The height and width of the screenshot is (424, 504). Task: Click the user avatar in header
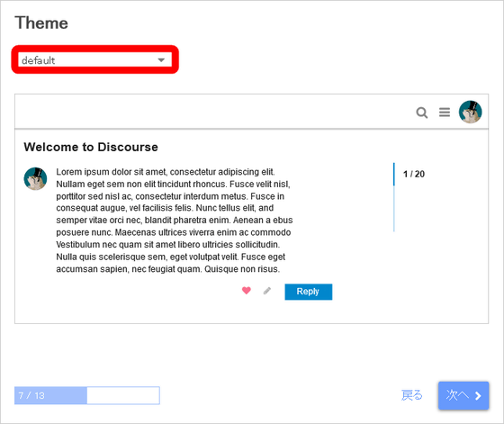(x=470, y=112)
